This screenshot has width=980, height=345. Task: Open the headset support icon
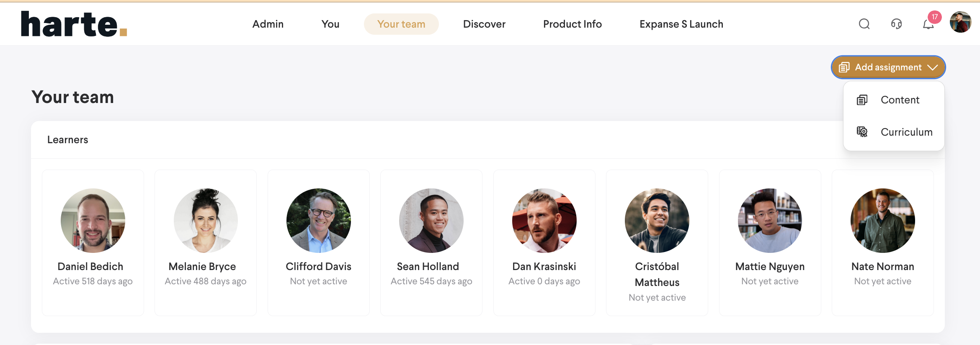click(x=896, y=24)
